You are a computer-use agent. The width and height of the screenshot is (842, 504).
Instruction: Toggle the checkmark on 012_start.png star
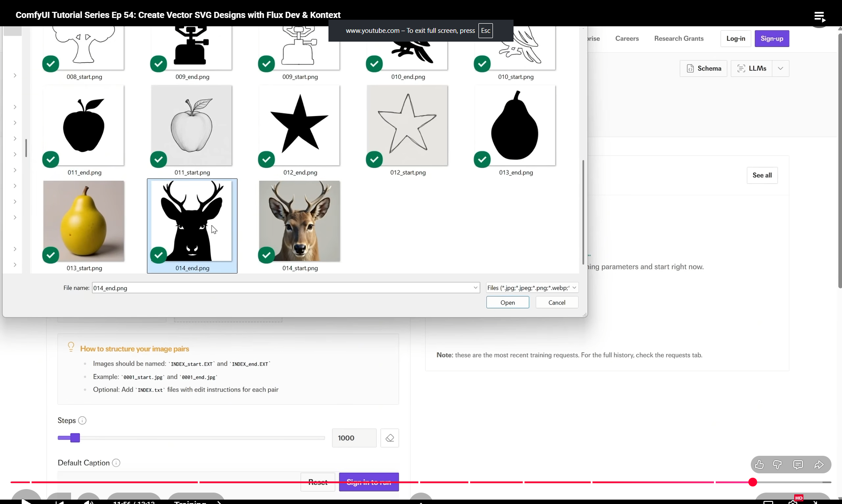tap(375, 160)
